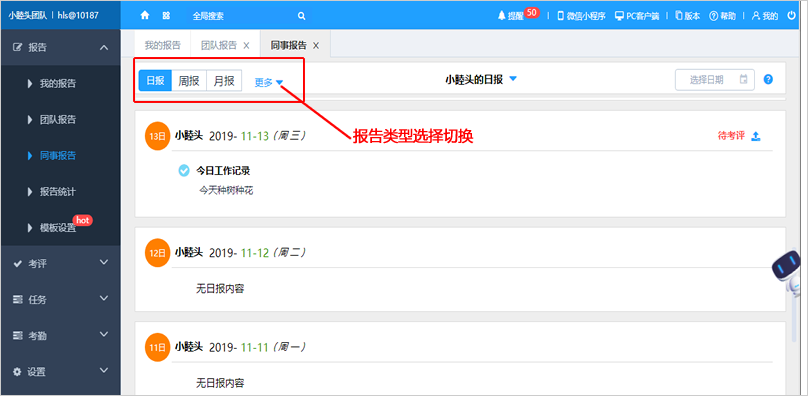The height and width of the screenshot is (396, 808).
Task: Expand the 考评 sidebar section
Action: (x=104, y=262)
